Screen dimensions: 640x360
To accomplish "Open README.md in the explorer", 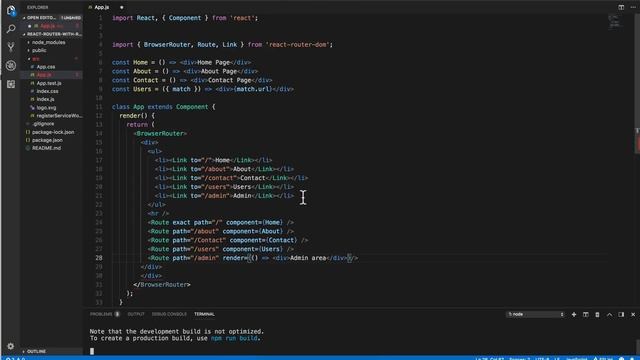I will [x=47, y=148].
